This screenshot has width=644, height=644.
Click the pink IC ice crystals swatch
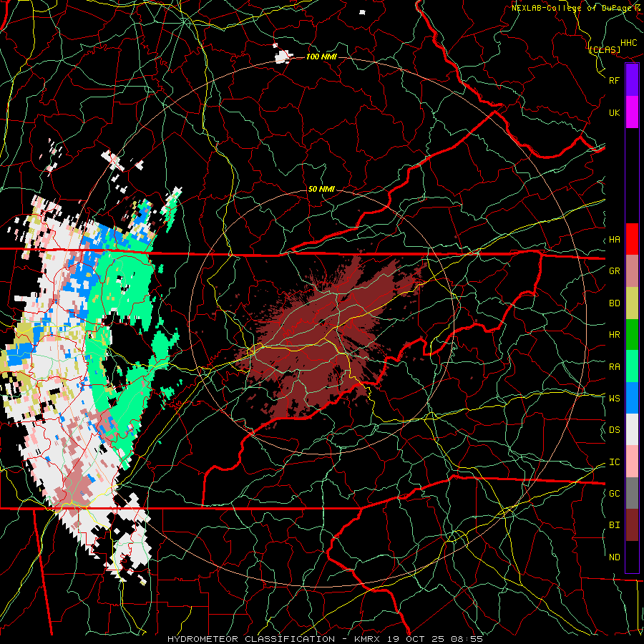point(632,462)
